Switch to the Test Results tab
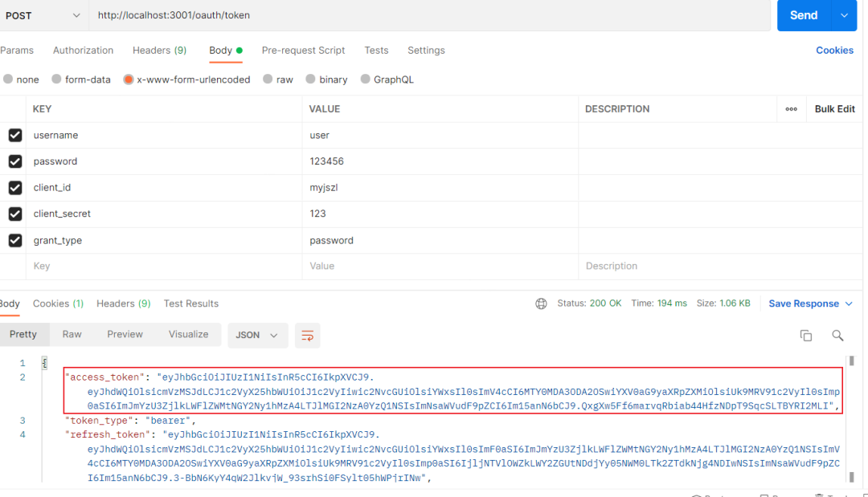This screenshot has height=497, width=868. (190, 303)
